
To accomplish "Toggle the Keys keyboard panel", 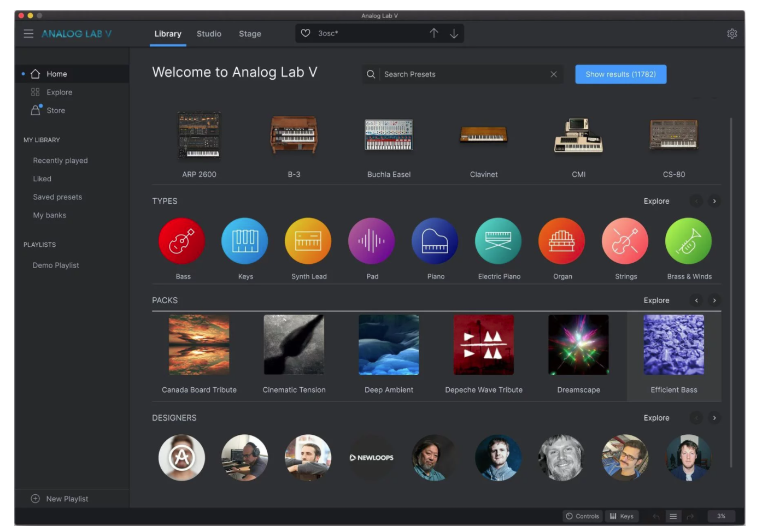I will [622, 516].
